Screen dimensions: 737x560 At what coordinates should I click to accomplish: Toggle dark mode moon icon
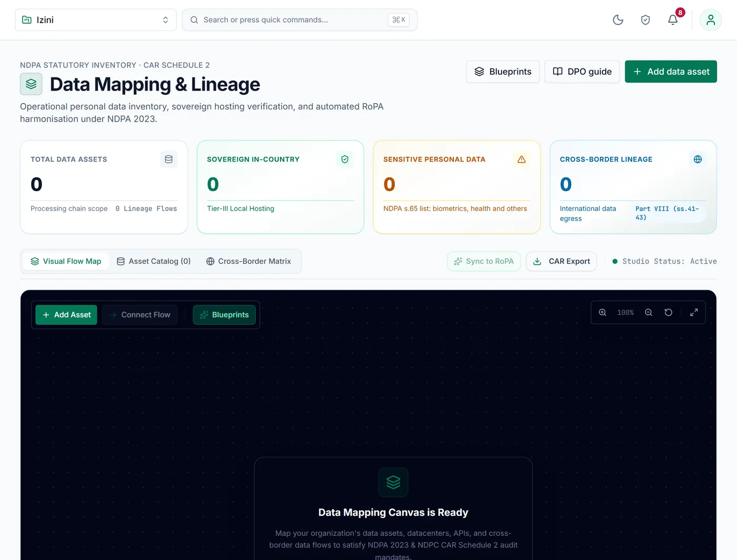(618, 20)
